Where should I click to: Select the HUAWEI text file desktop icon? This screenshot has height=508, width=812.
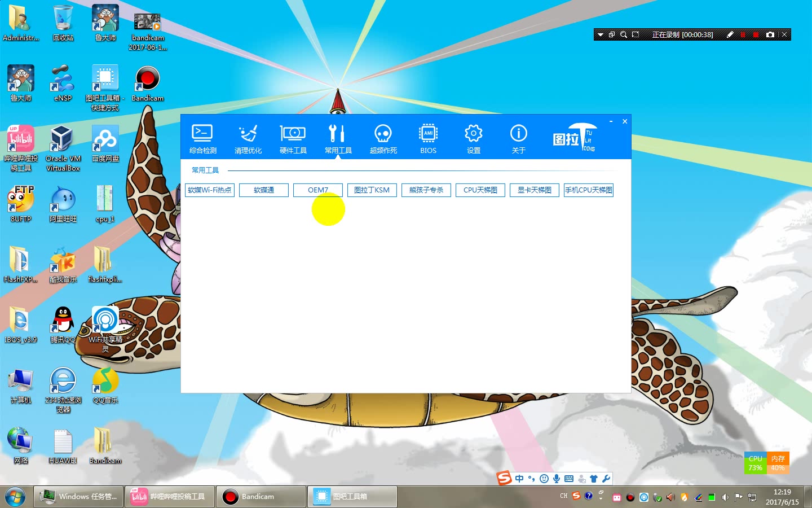(63, 446)
